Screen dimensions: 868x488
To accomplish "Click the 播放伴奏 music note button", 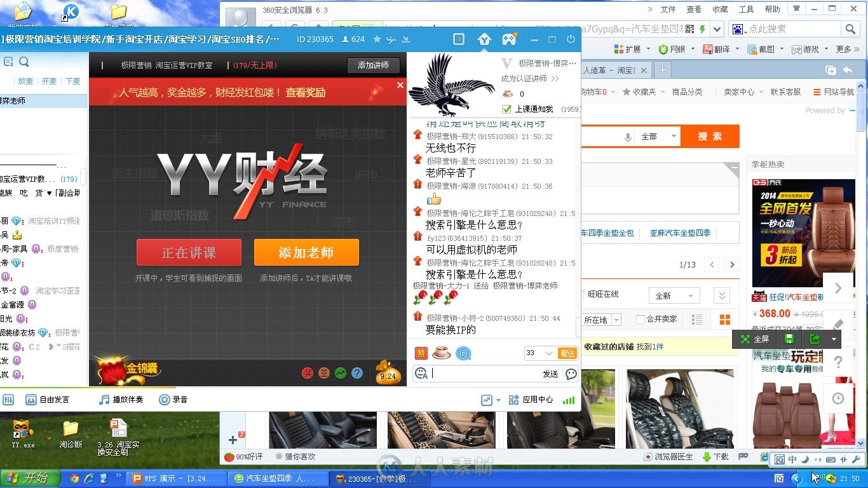I will (x=121, y=400).
